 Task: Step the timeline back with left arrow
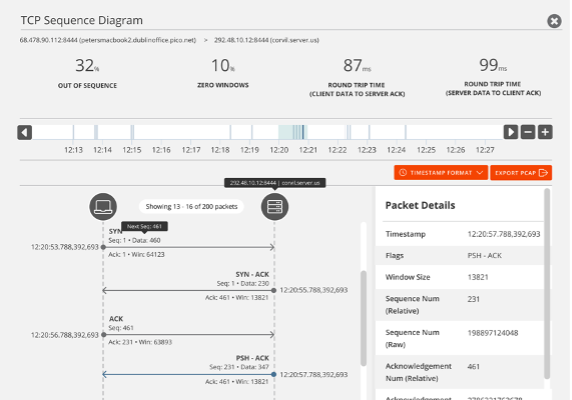point(24,132)
